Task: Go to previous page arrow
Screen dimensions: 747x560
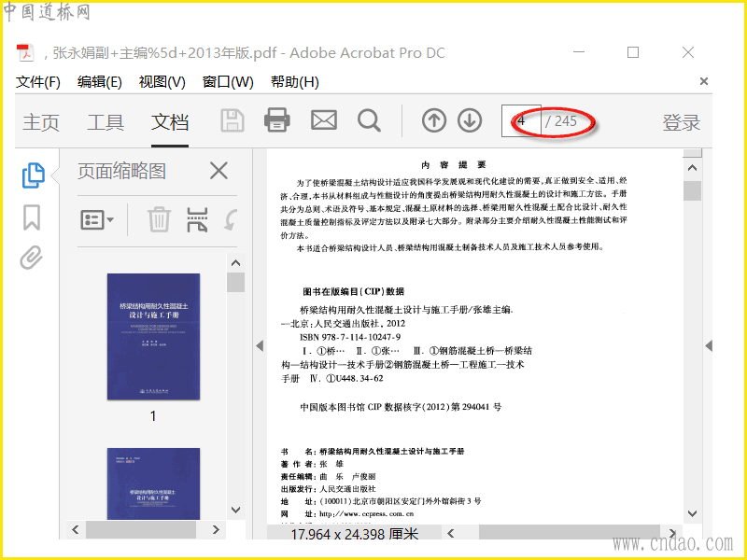Action: pos(434,120)
